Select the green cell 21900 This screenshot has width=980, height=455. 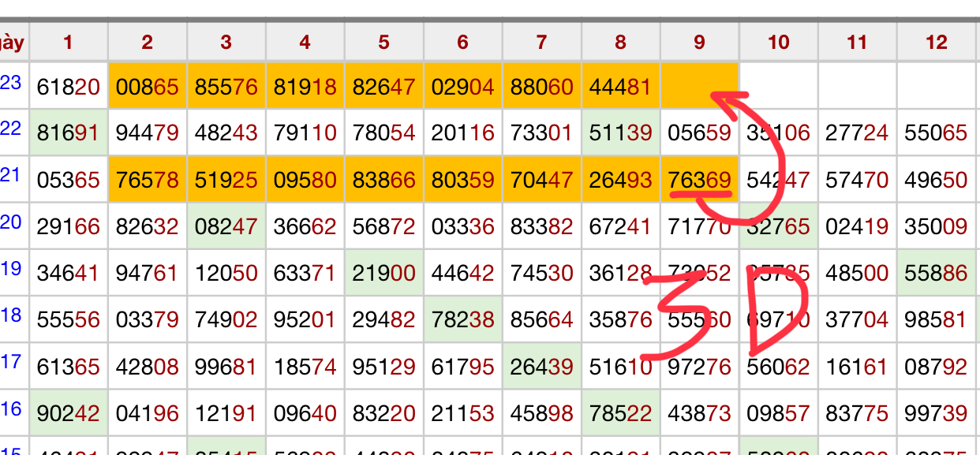[383, 274]
